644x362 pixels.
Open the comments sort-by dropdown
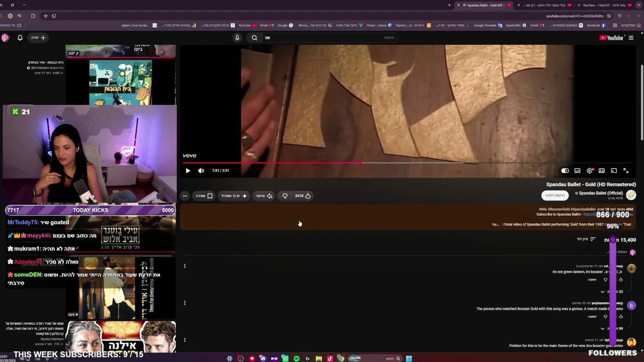(586, 239)
